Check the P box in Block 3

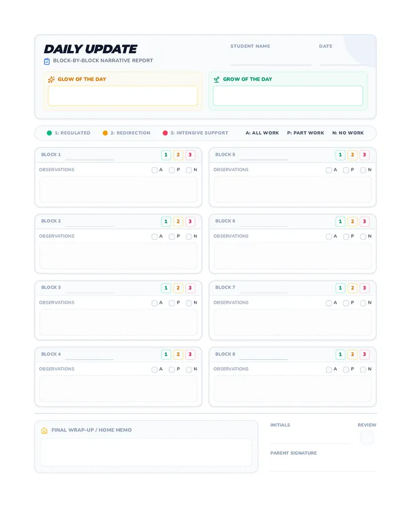point(172,303)
